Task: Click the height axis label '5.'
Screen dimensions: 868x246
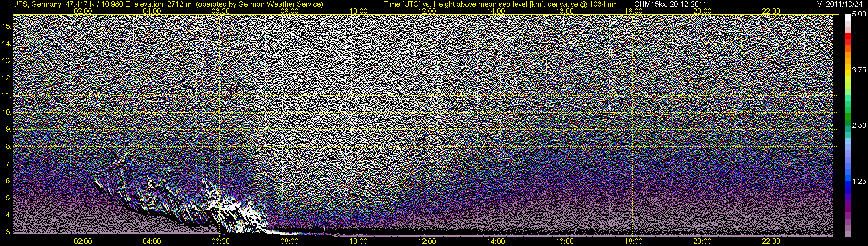Action: click(8, 198)
